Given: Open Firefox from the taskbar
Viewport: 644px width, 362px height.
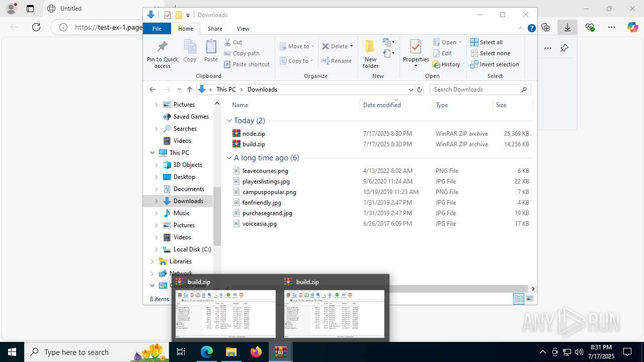Looking at the screenshot, I should 256,352.
